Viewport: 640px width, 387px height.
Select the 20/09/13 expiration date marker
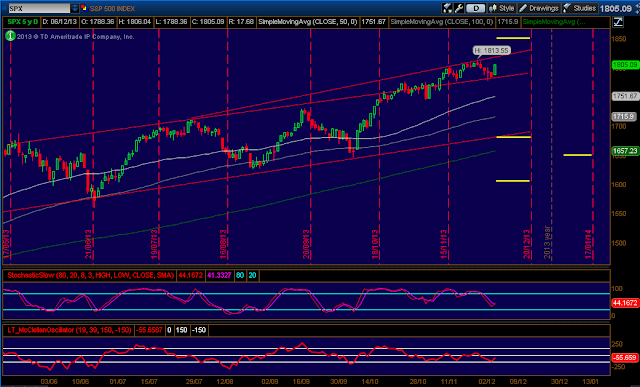(306, 244)
